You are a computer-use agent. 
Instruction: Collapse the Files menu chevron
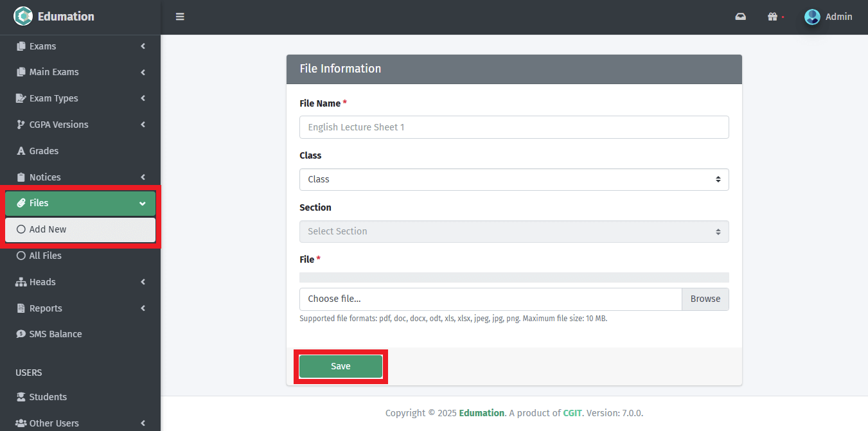coord(143,204)
